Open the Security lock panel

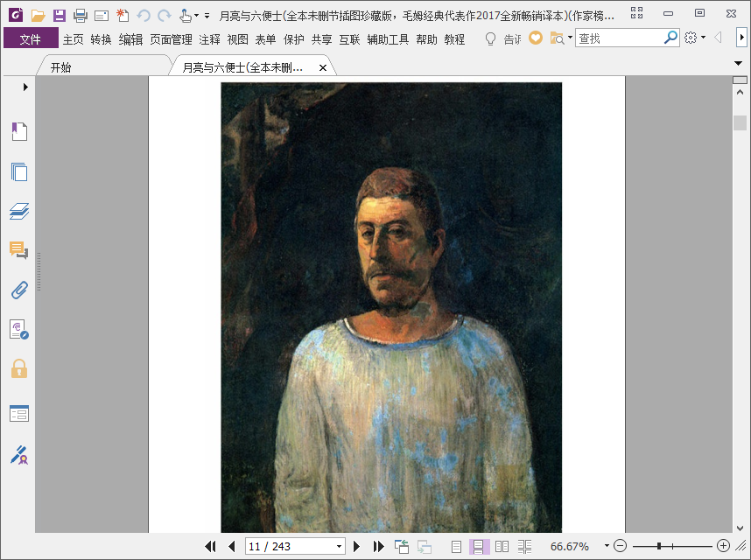point(19,368)
